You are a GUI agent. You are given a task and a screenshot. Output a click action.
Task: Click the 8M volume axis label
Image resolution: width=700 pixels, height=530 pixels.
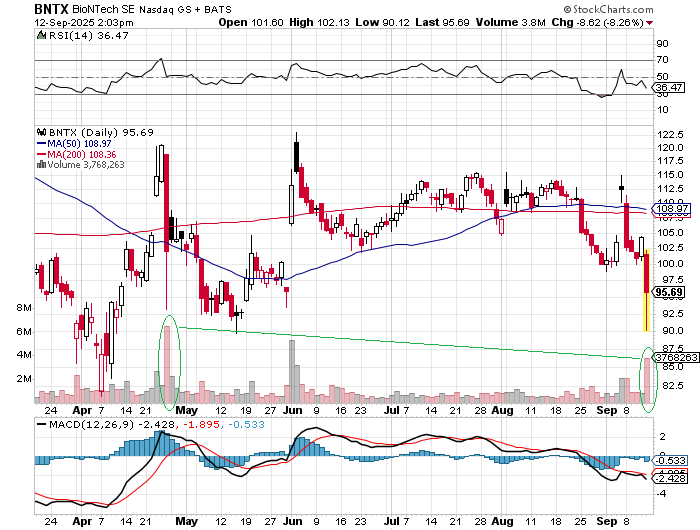pyautogui.click(x=24, y=308)
